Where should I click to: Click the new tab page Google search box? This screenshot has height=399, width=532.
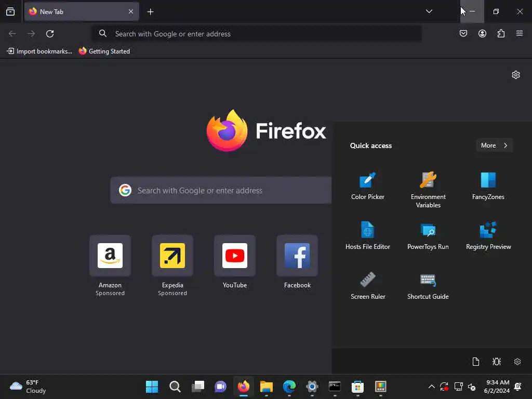[x=221, y=190]
